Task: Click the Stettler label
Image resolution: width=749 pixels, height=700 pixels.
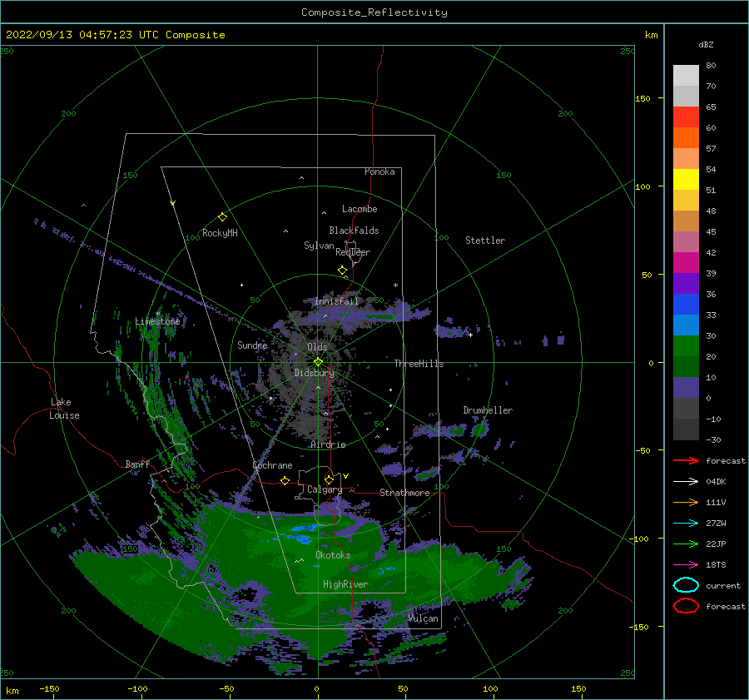Action: [485, 241]
